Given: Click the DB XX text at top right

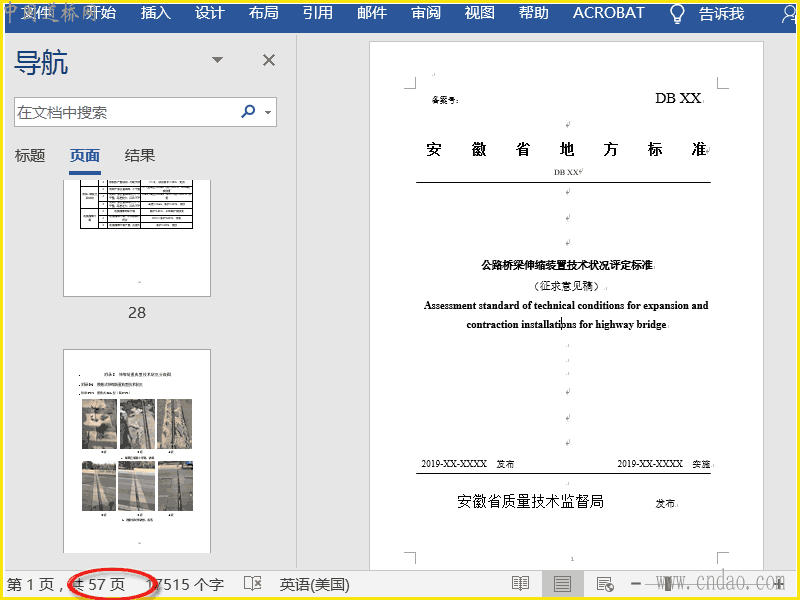Looking at the screenshot, I should coord(678,98).
